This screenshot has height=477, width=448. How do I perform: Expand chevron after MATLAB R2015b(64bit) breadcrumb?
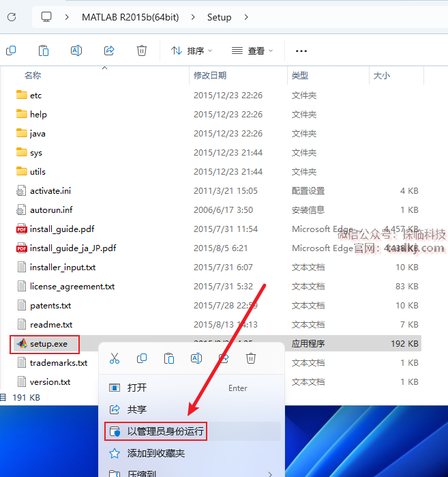pyautogui.click(x=193, y=17)
